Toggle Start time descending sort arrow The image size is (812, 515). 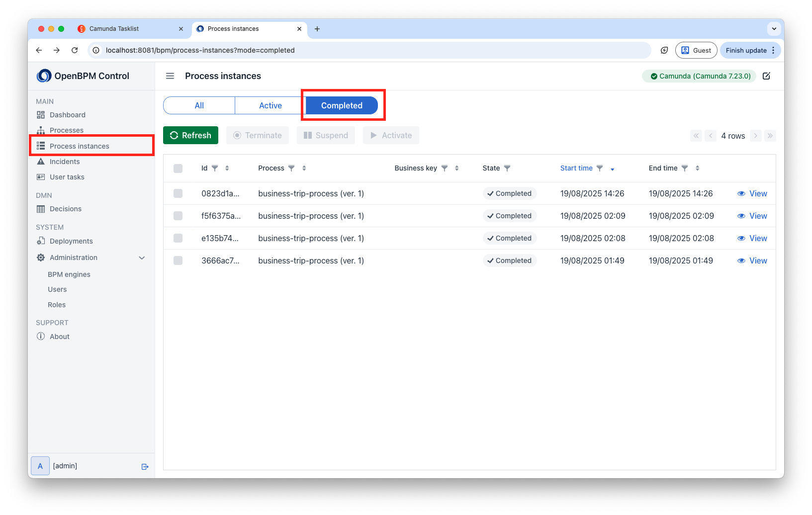[x=613, y=169]
